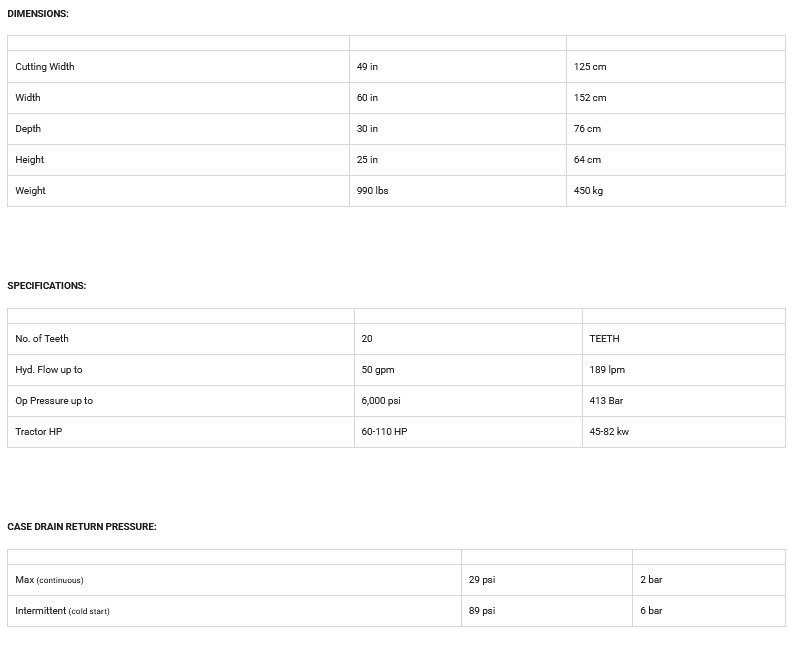Select the 45-82 kw cell
Image resolution: width=802 pixels, height=659 pixels.
coord(609,432)
